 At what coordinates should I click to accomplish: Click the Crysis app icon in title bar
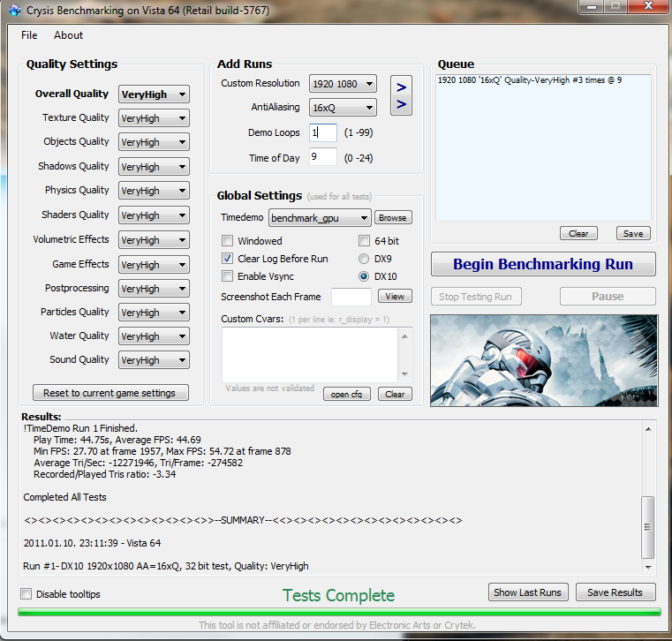(x=15, y=10)
